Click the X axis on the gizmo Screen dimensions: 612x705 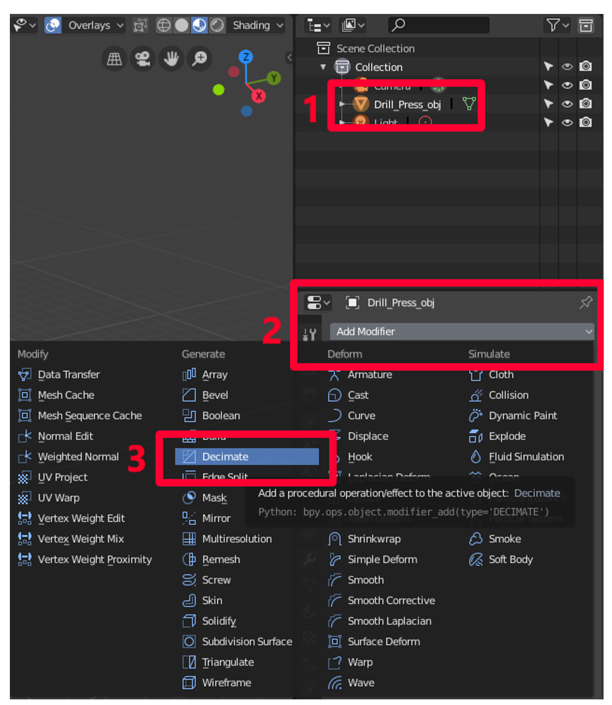coord(259,96)
